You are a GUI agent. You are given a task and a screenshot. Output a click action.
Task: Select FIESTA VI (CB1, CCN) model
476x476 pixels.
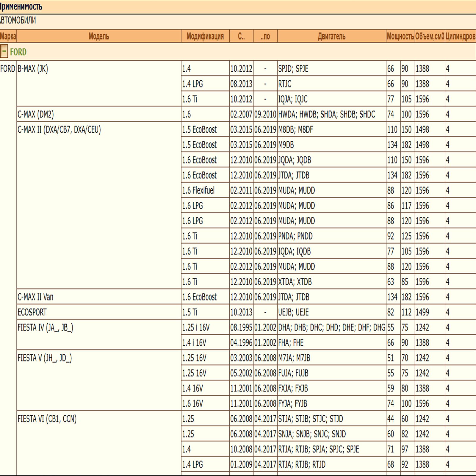click(47, 419)
